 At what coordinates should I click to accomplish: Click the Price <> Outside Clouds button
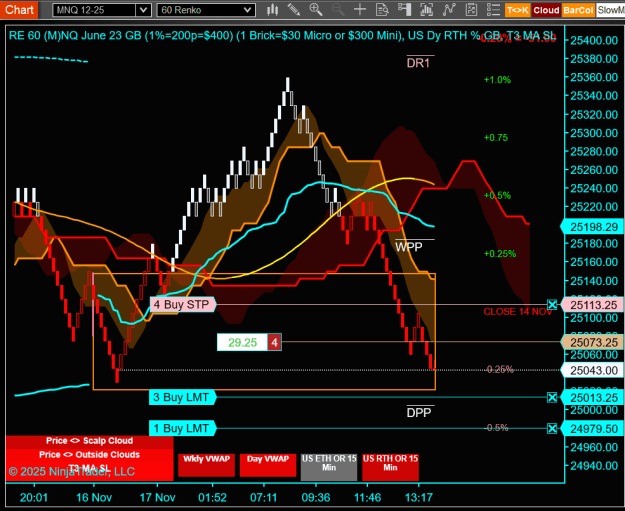89,455
